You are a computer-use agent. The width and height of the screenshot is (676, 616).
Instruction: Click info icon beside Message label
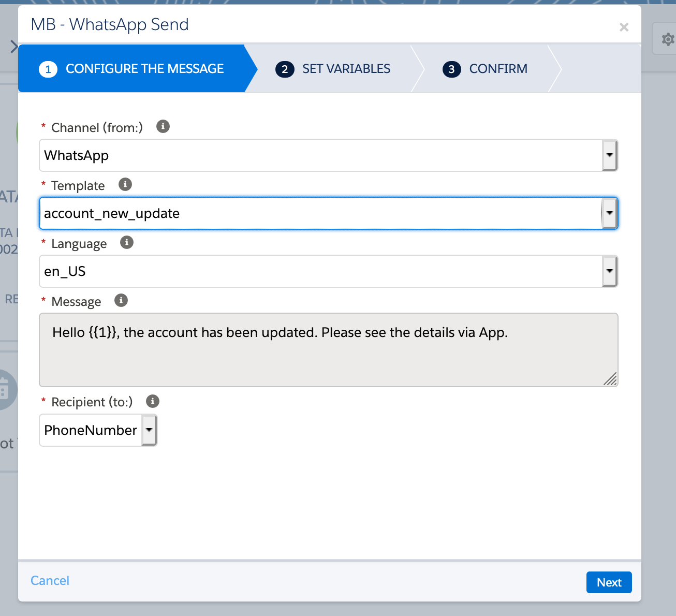point(121,300)
